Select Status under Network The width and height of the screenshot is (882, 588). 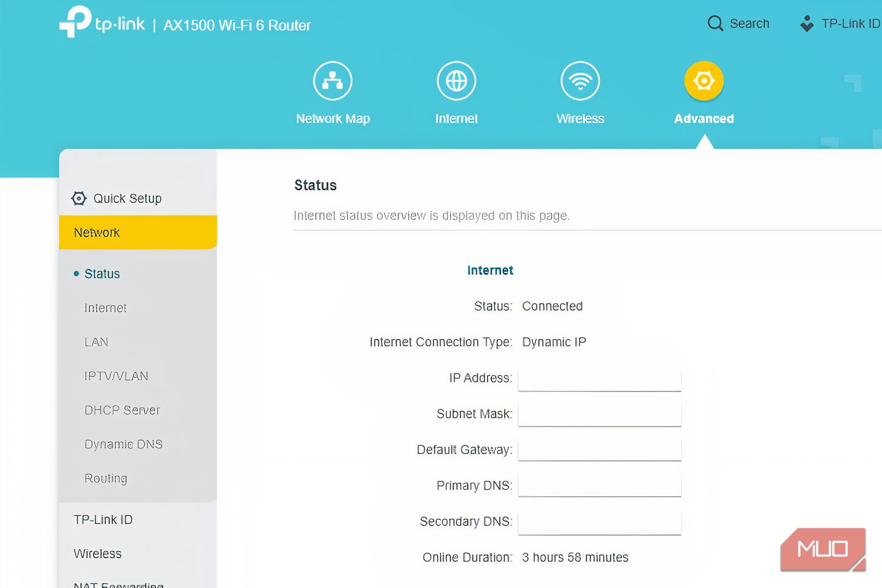(x=102, y=274)
